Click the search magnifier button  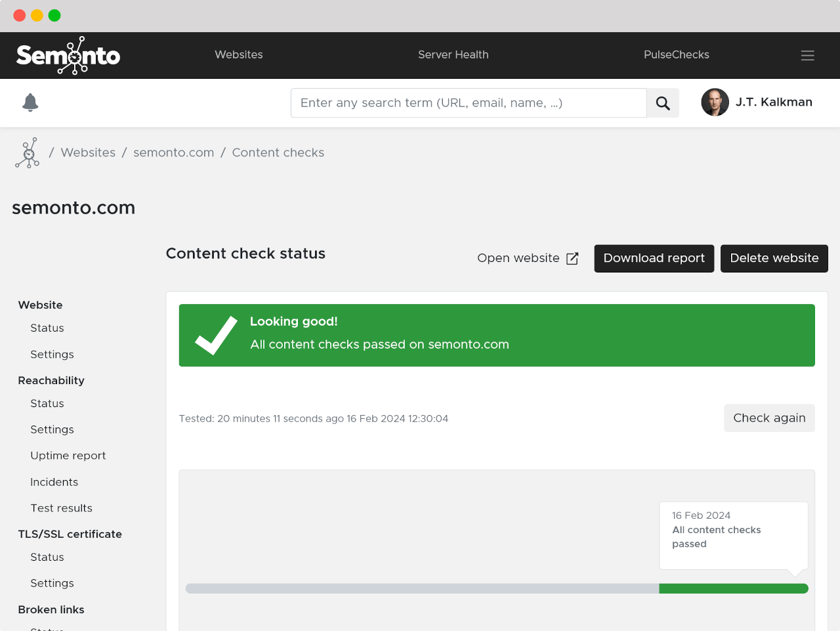663,103
